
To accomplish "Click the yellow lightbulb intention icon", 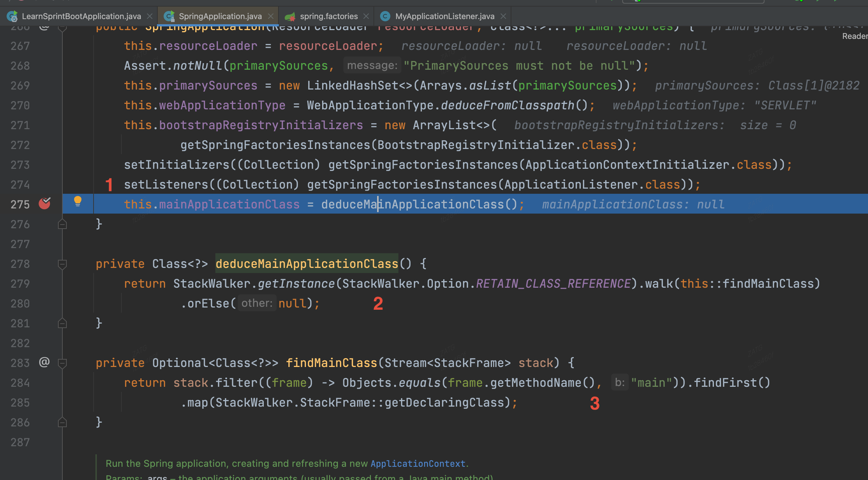I will [x=77, y=201].
